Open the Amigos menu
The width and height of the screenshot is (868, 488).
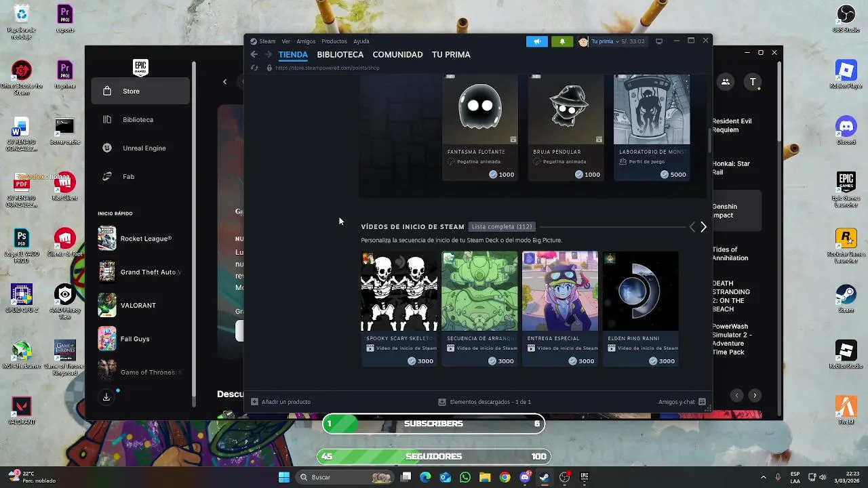(x=306, y=41)
